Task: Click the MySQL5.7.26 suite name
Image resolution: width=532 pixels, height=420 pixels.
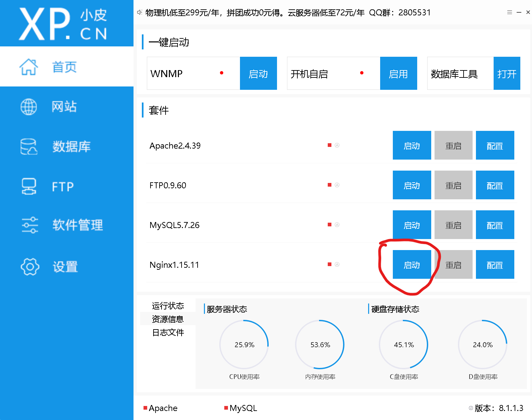Action: (175, 225)
